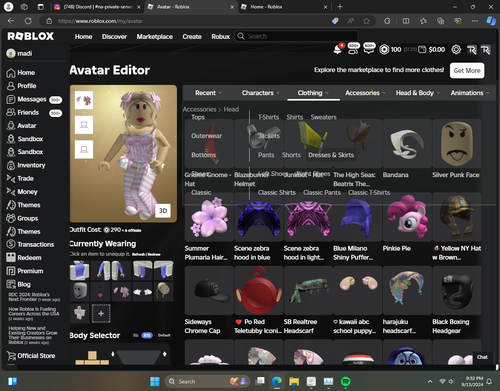The width and height of the screenshot is (500, 391).
Task: Select the R15 body type option
Action: pos(147,335)
